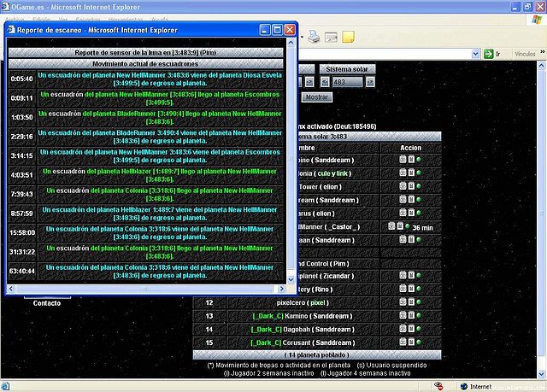547x392 pixels.
Task: Click the Sistema solar header label
Action: (x=347, y=69)
